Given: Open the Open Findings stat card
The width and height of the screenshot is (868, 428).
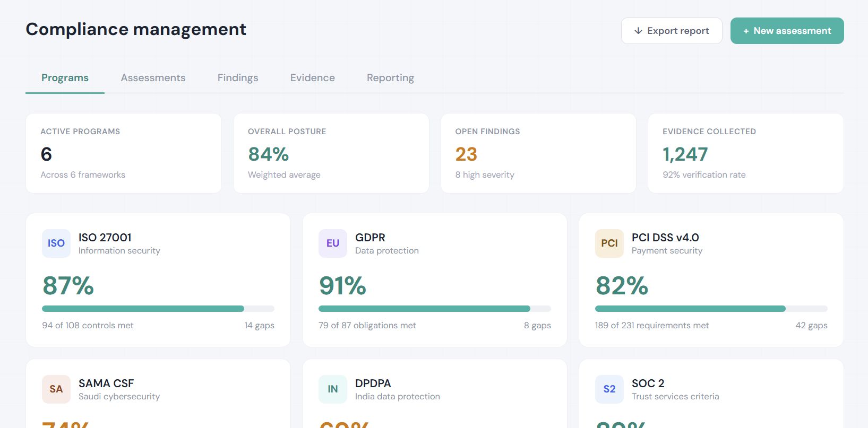Looking at the screenshot, I should click(538, 153).
